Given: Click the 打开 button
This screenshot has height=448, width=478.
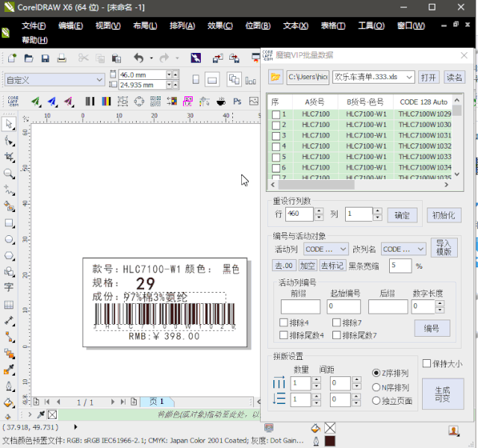Looking at the screenshot, I should [428, 78].
